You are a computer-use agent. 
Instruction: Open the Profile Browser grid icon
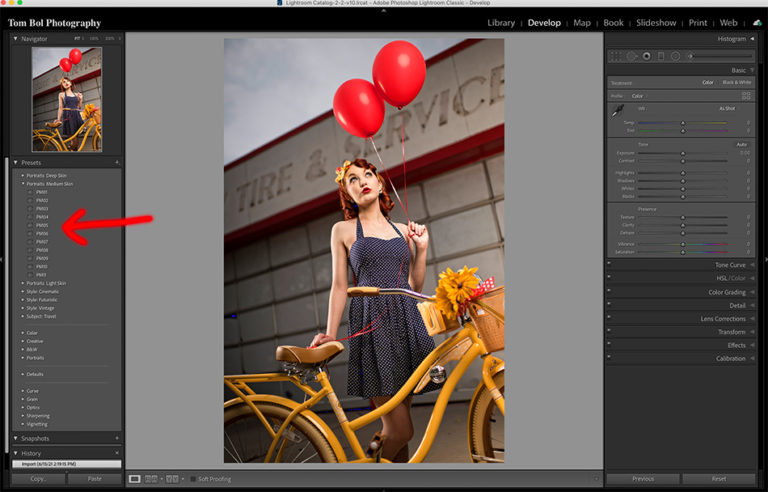[746, 96]
